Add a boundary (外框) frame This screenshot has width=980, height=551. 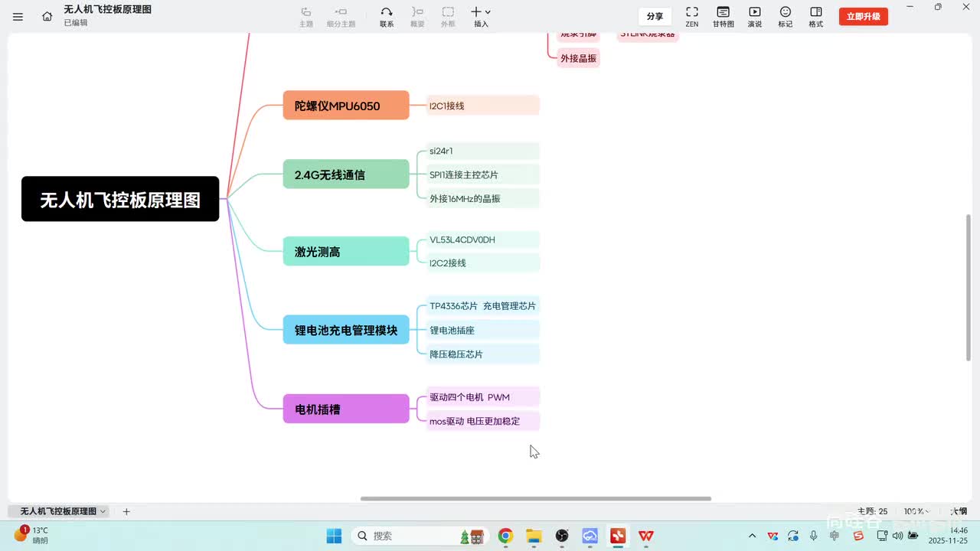tap(448, 17)
